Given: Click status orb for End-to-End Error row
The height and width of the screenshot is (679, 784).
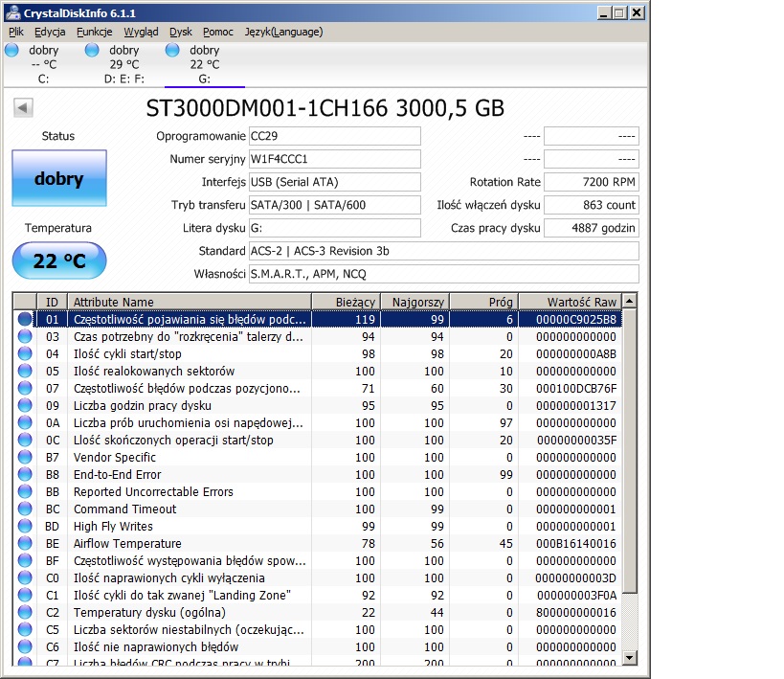Looking at the screenshot, I should (x=25, y=474).
